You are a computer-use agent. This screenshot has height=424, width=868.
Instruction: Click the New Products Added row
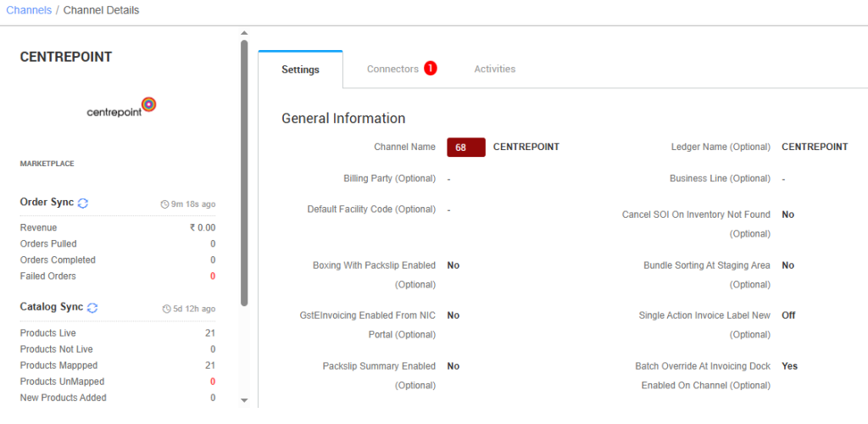[118, 398]
